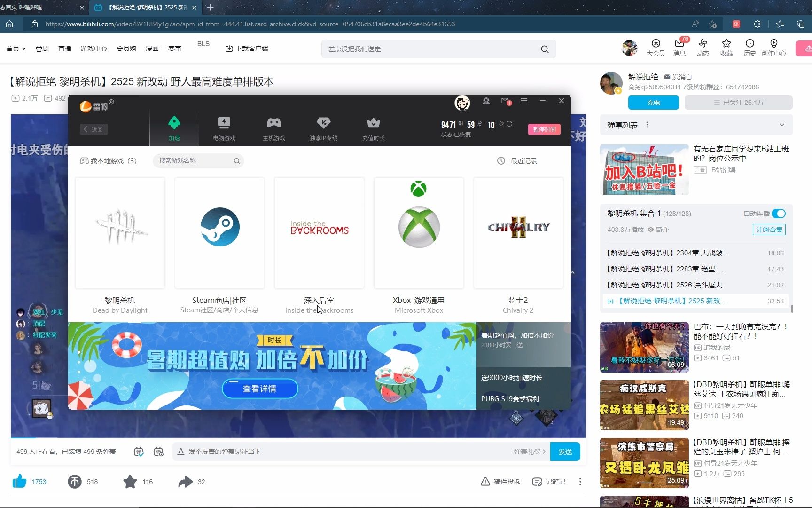Click the browser collections icon

(801, 24)
